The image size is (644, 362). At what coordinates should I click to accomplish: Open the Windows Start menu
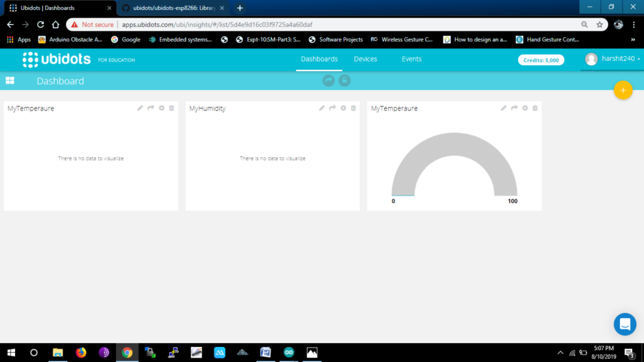click(11, 353)
